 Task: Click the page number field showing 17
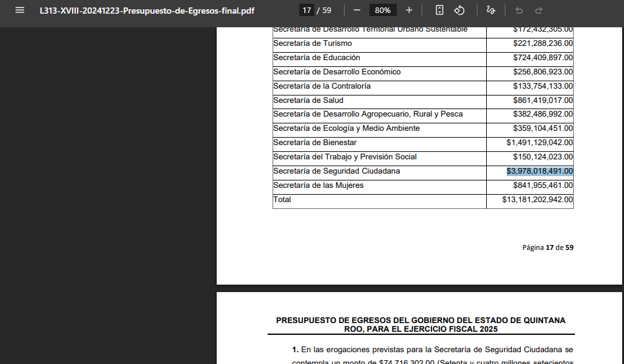point(307,11)
